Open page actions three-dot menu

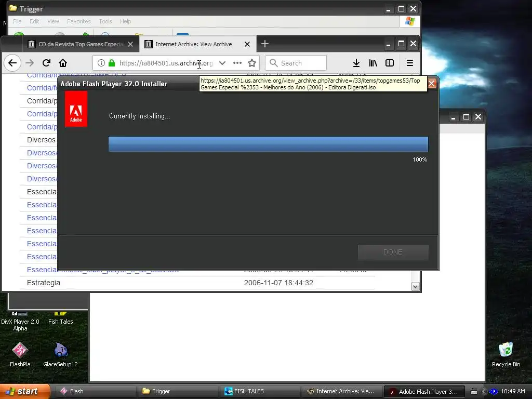tap(237, 63)
